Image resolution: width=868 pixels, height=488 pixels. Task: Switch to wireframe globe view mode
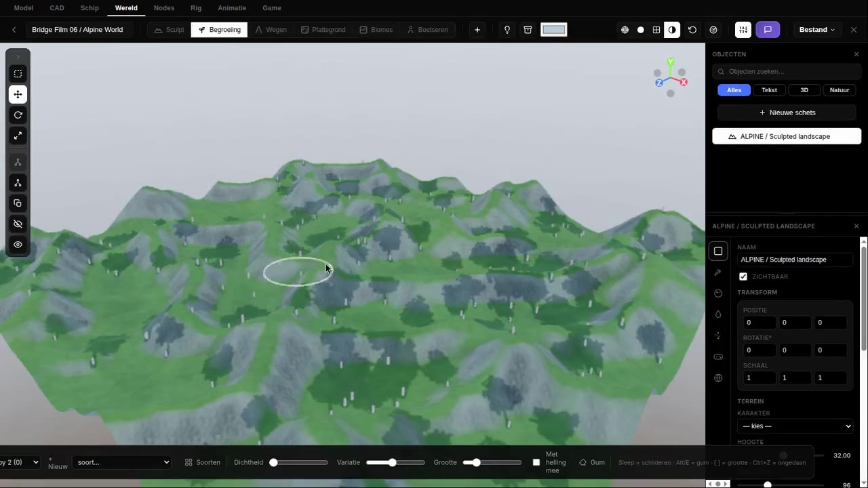pyautogui.click(x=625, y=30)
